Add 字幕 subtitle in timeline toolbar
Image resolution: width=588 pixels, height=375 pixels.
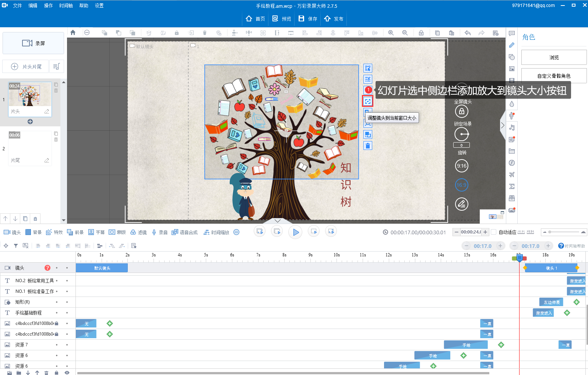coord(96,232)
